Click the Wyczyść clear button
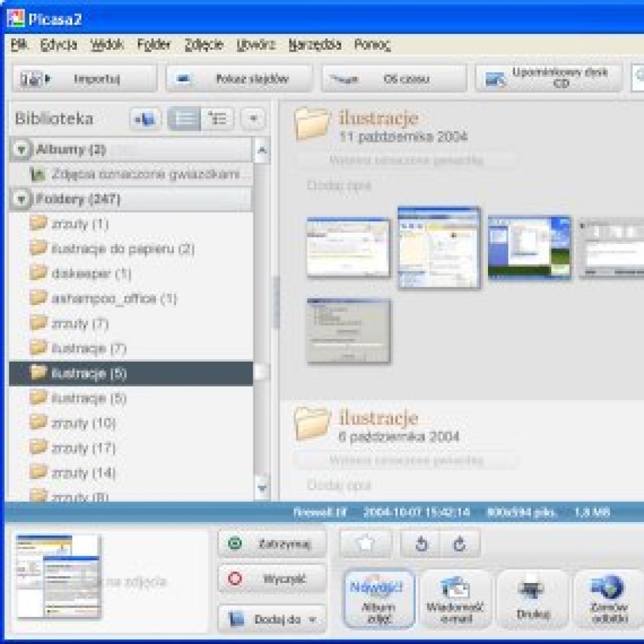 pos(272,579)
